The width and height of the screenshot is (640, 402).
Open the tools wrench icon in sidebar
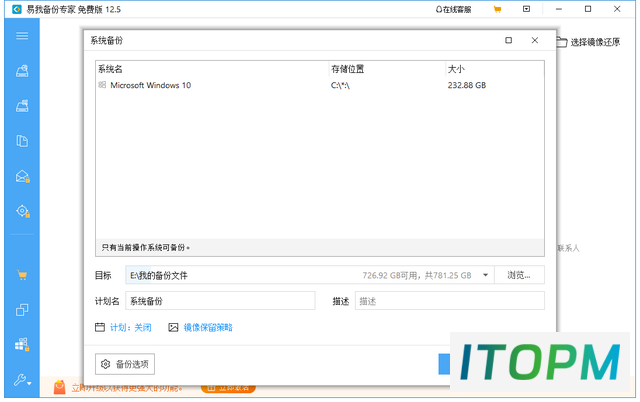[22, 380]
